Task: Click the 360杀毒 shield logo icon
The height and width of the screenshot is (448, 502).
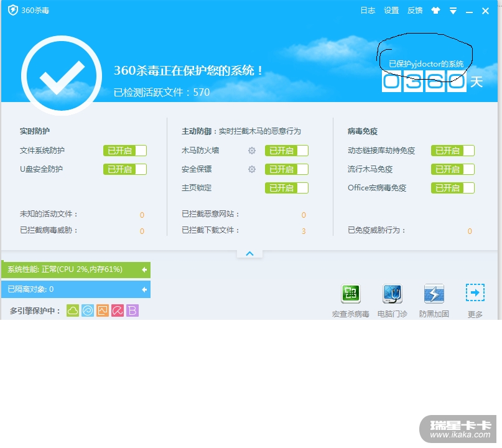Action: [x=13, y=10]
